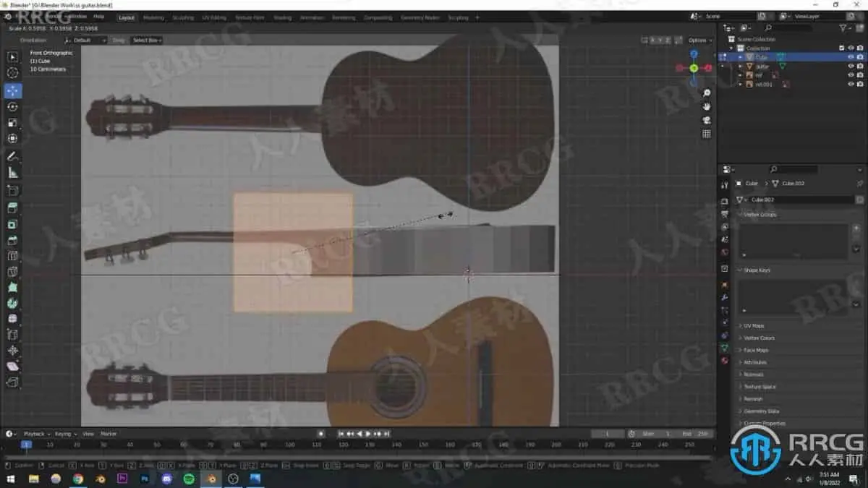Hide the ref.001 object in outliner
The height and width of the screenshot is (488, 868).
click(x=851, y=84)
